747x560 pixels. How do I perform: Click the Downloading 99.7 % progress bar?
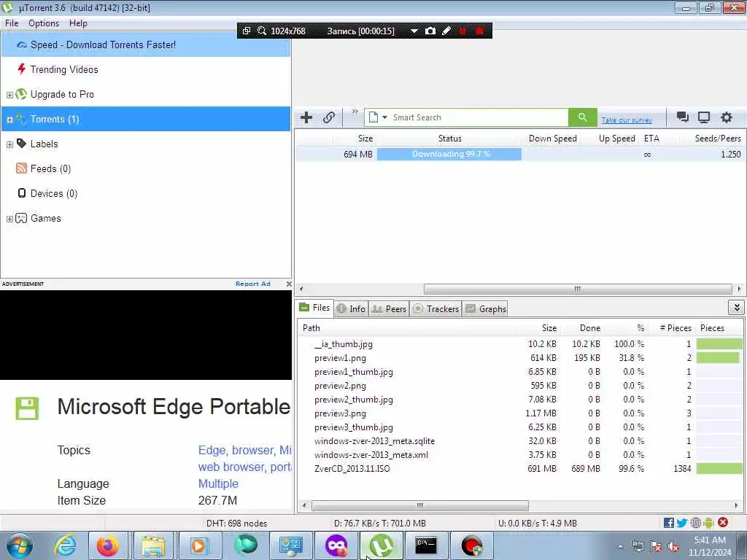[449, 154]
